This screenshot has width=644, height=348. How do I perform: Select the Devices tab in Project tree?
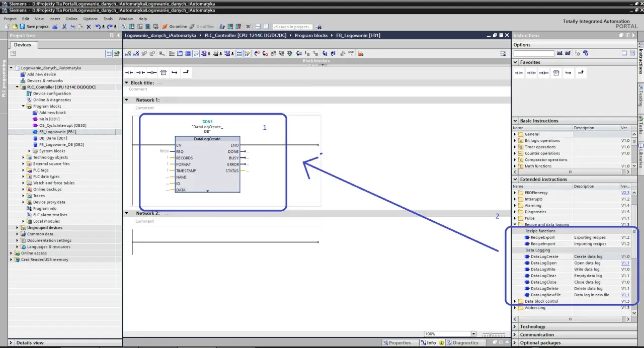tap(23, 45)
